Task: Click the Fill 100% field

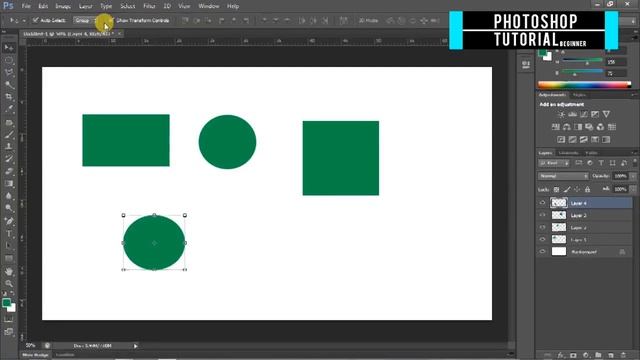Action: (620, 189)
